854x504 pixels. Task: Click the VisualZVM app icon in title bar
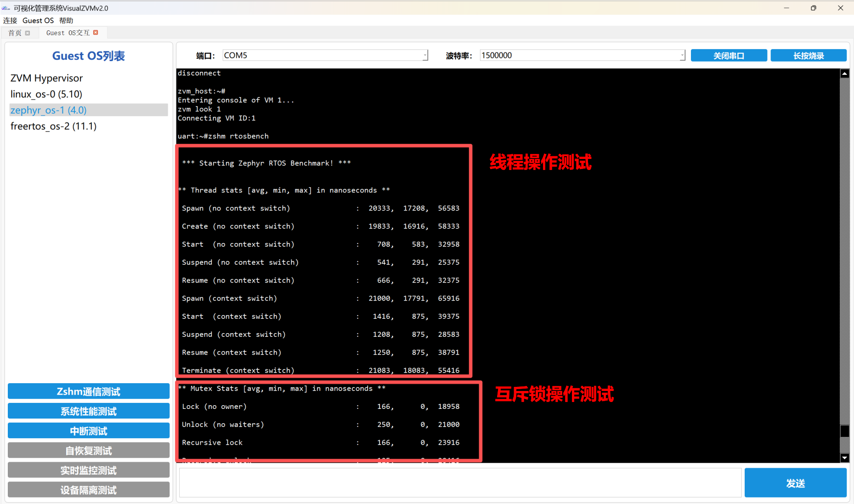click(6, 8)
